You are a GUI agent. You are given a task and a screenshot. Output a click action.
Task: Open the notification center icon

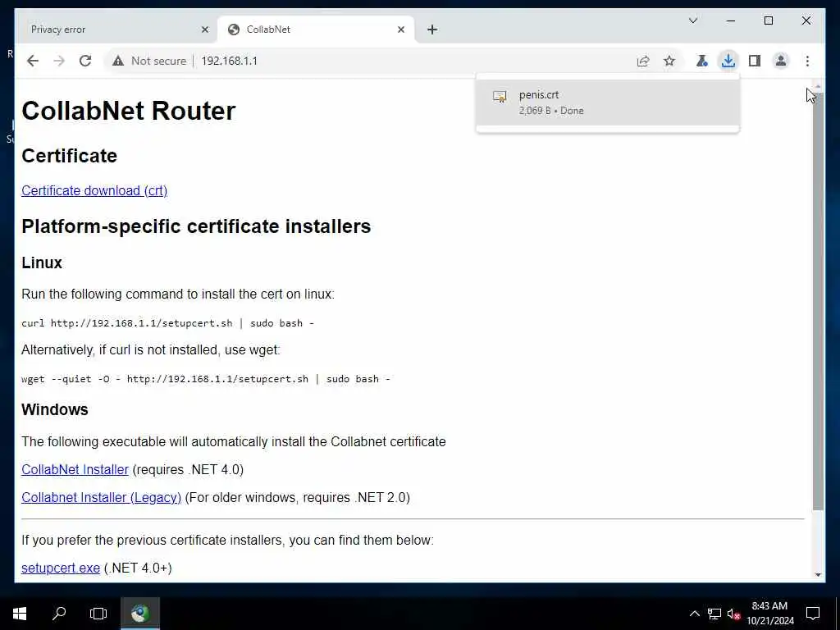pyautogui.click(x=813, y=614)
